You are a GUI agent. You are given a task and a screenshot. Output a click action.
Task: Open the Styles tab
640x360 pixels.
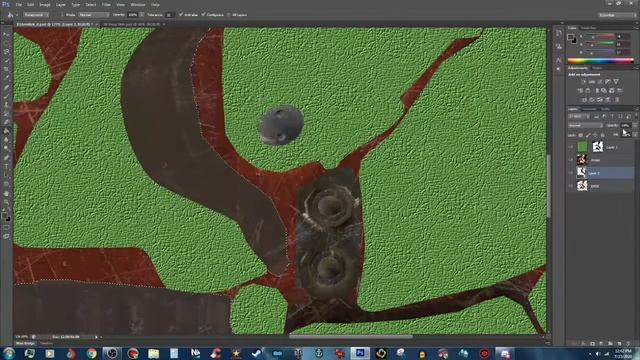598,68
